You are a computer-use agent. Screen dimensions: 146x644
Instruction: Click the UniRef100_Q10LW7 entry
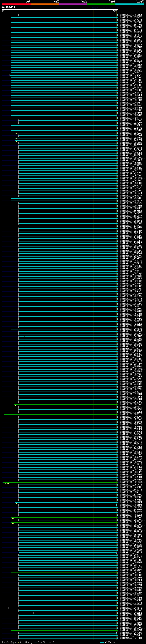[x=131, y=123]
